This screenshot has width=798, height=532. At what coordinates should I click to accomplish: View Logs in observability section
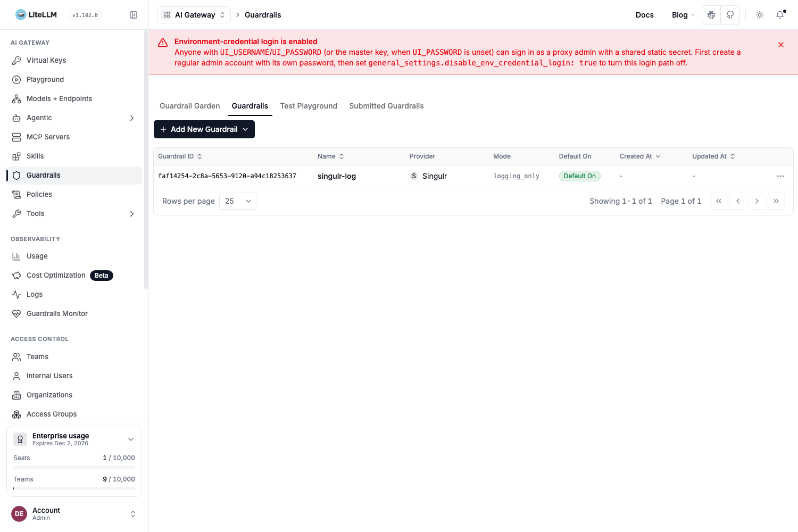tap(74, 294)
